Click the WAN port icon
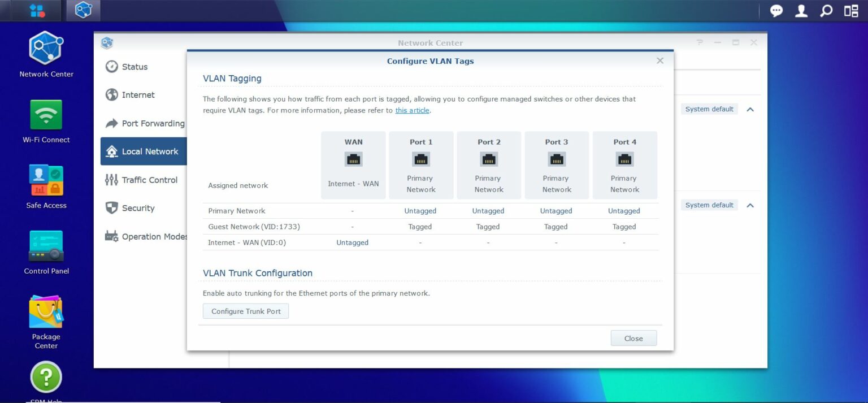The image size is (868, 403). click(354, 159)
